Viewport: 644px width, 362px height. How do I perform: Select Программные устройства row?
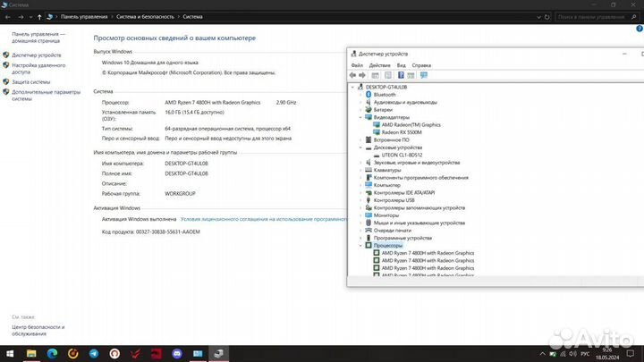tap(402, 238)
